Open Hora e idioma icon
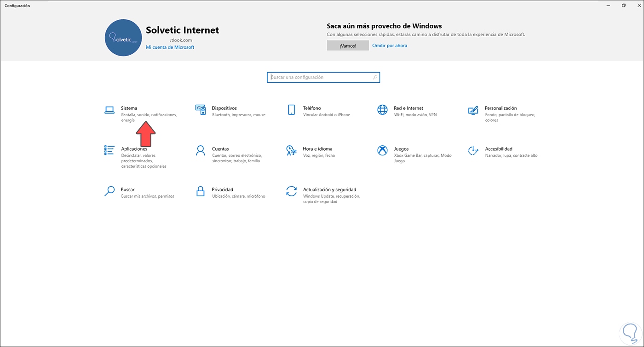 click(x=291, y=150)
